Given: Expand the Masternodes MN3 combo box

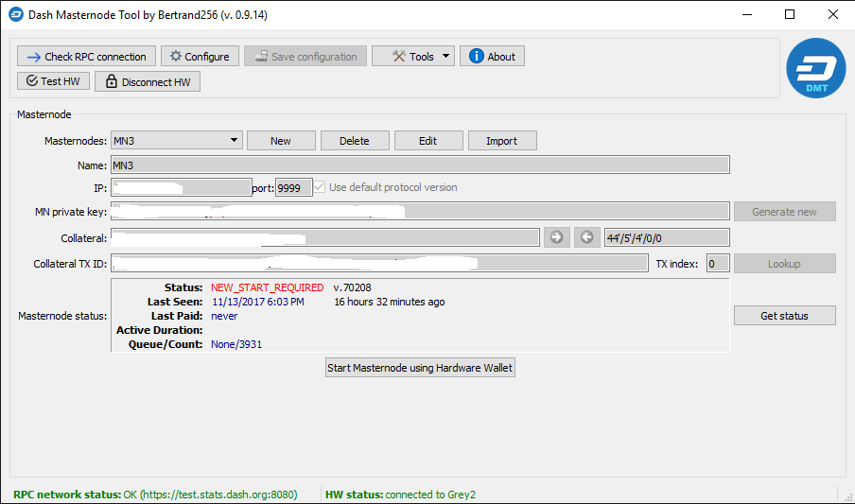Looking at the screenshot, I should pyautogui.click(x=177, y=140).
